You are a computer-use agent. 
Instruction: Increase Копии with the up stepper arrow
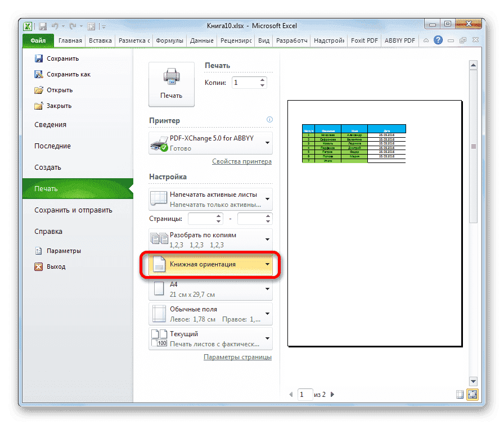pyautogui.click(x=262, y=79)
